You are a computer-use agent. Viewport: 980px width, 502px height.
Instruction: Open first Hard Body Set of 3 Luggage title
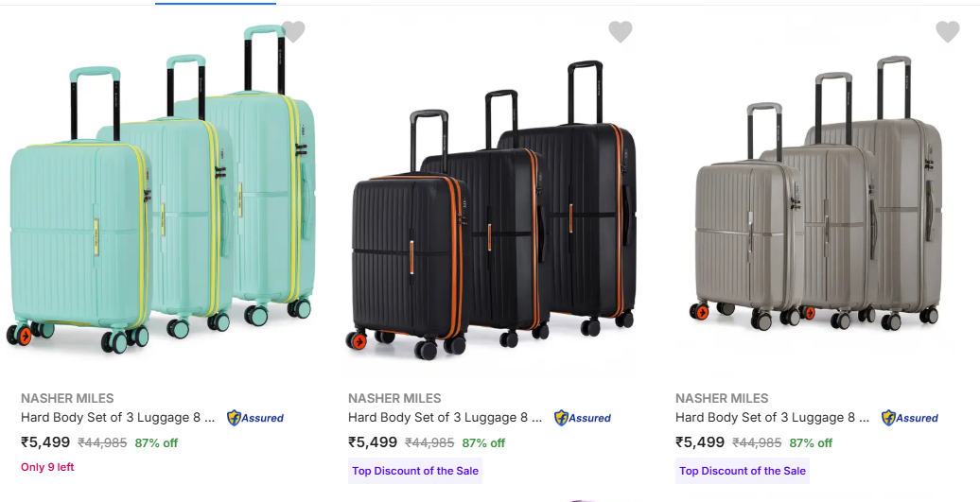coord(117,418)
